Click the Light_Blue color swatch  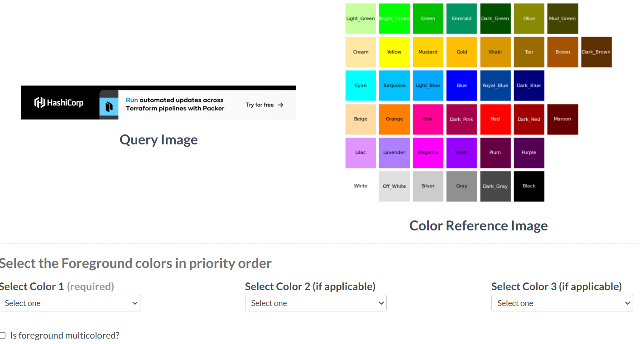tap(428, 86)
